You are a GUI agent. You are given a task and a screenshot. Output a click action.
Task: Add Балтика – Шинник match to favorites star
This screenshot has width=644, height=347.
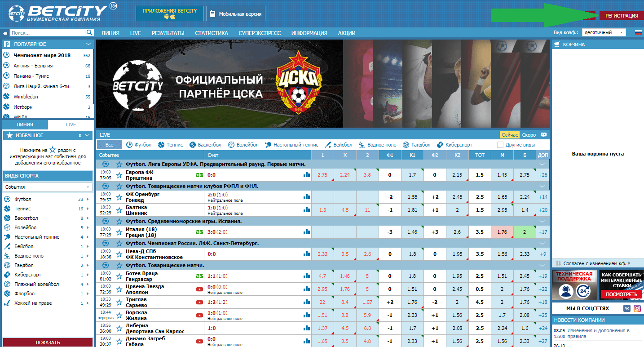[119, 210]
